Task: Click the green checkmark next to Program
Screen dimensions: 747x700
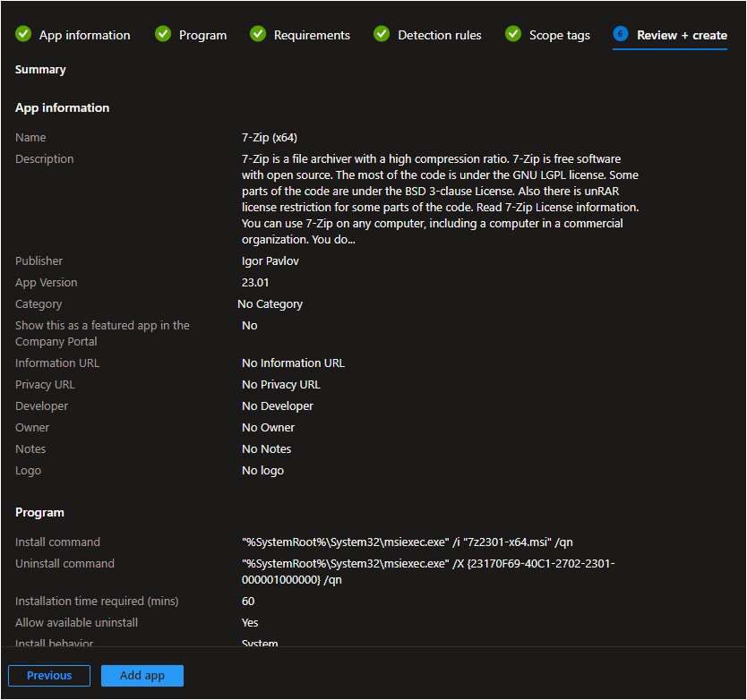Action: 163,34
